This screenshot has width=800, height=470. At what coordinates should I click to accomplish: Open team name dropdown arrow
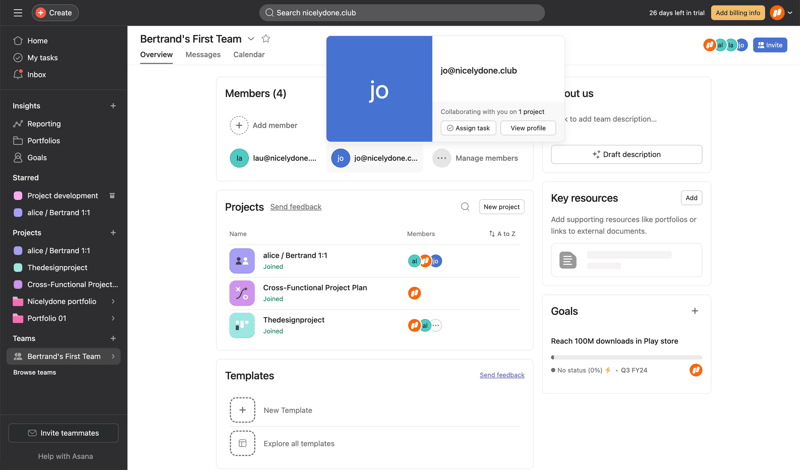(x=251, y=39)
